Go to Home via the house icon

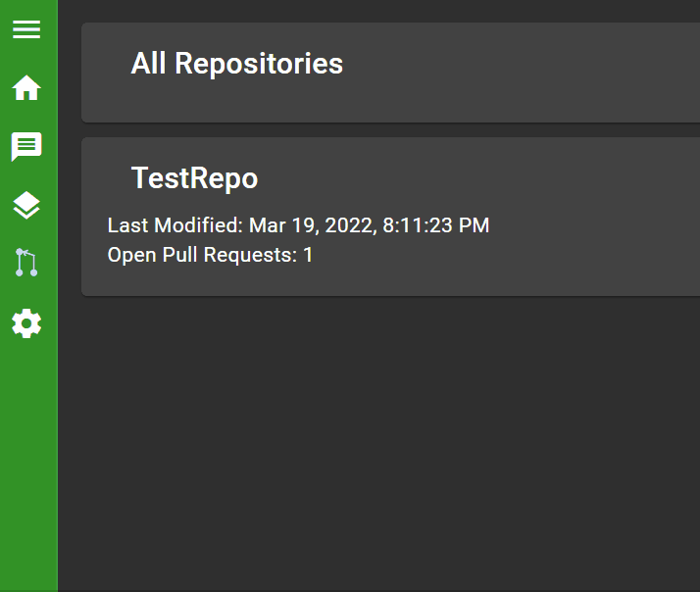tap(26, 88)
